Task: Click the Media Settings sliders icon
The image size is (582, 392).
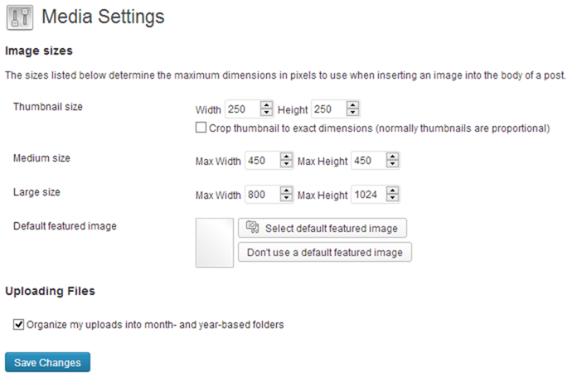Action: pyautogui.click(x=20, y=17)
